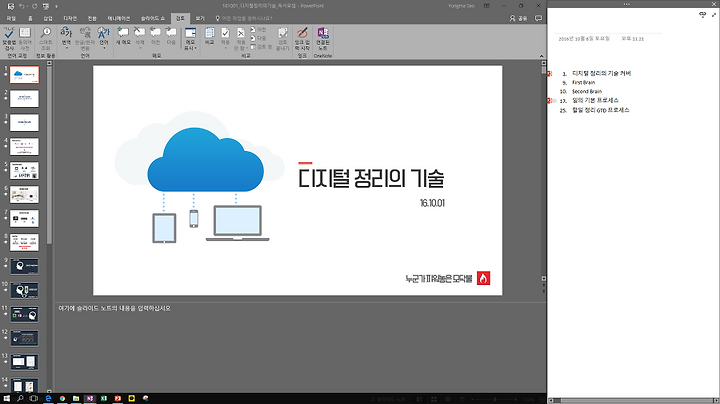Toggle the linked notes chain icon
The height and width of the screenshot is (404, 720).
tap(703, 15)
